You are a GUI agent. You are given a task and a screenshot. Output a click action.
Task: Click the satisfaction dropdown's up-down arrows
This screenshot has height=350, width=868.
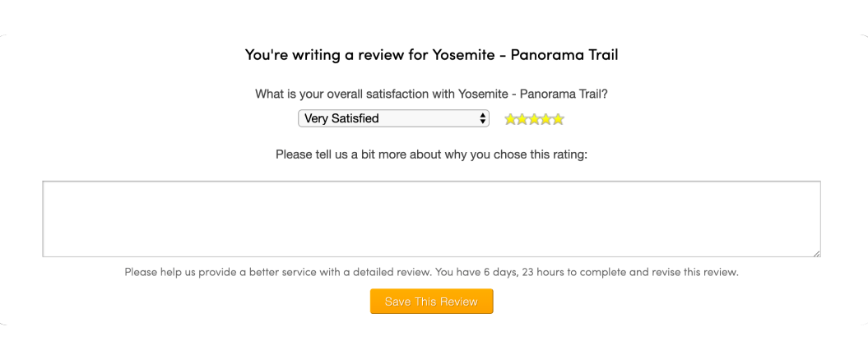482,118
